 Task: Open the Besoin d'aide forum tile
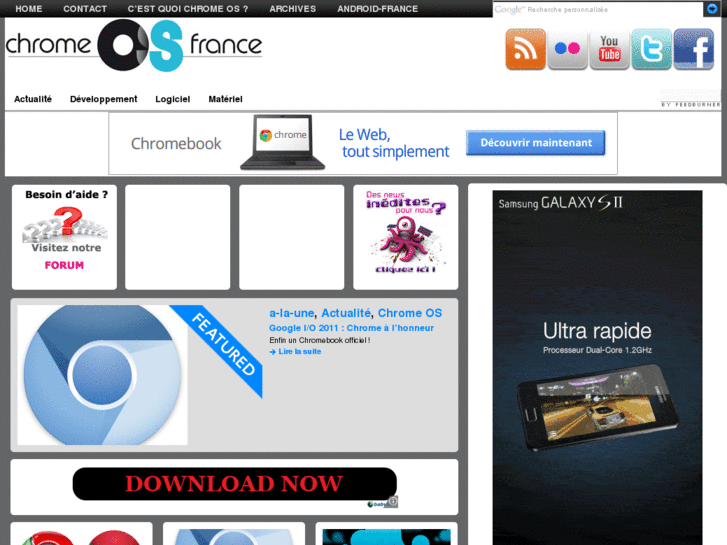[x=64, y=237]
